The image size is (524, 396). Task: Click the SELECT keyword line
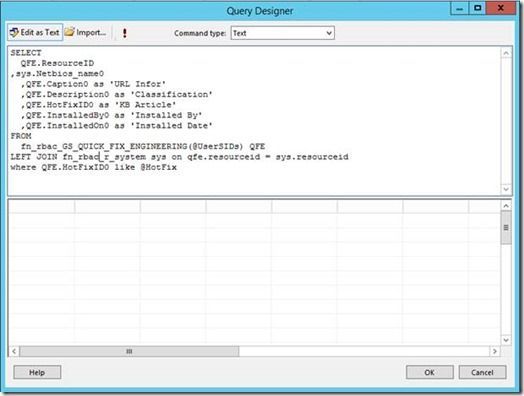pos(26,53)
